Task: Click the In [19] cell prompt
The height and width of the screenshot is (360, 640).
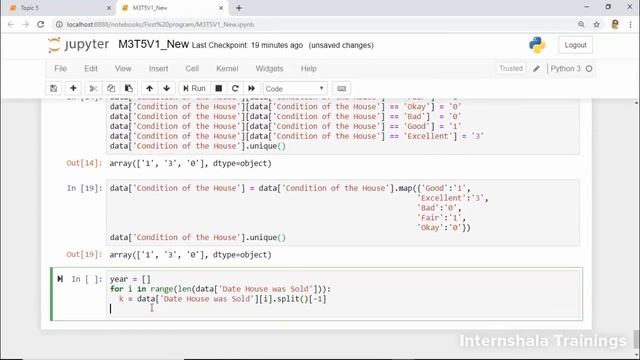Action: pyautogui.click(x=84, y=188)
